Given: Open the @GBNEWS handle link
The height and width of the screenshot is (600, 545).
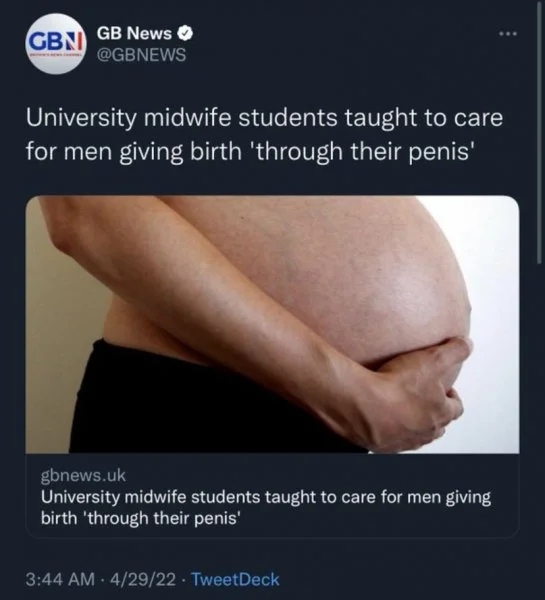Looking at the screenshot, I should (141, 55).
